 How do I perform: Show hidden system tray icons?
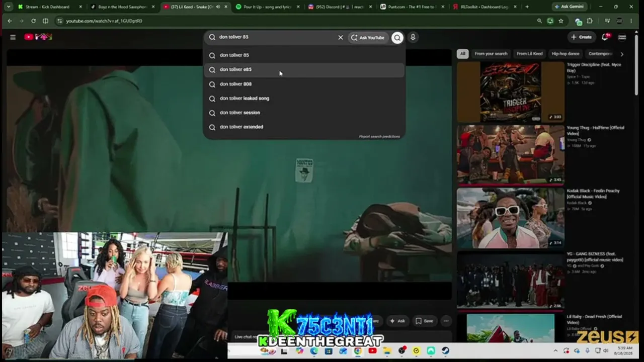coord(555,351)
